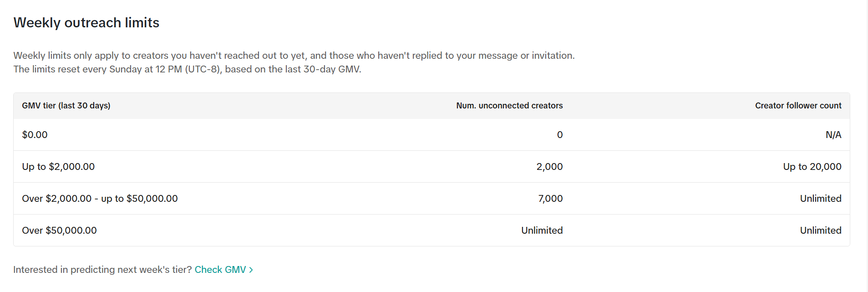Click the Creator follower count header
Image resolution: width=868 pixels, height=292 pixels.
tap(798, 106)
